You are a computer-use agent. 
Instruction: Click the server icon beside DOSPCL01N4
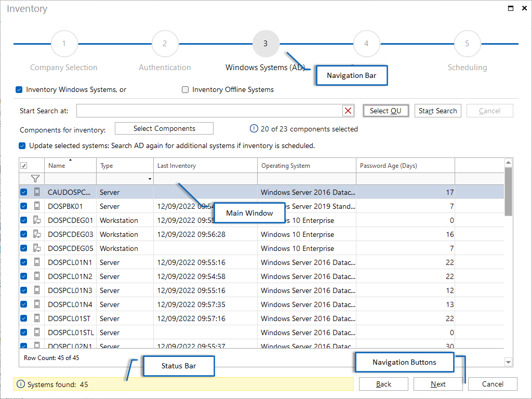click(37, 304)
